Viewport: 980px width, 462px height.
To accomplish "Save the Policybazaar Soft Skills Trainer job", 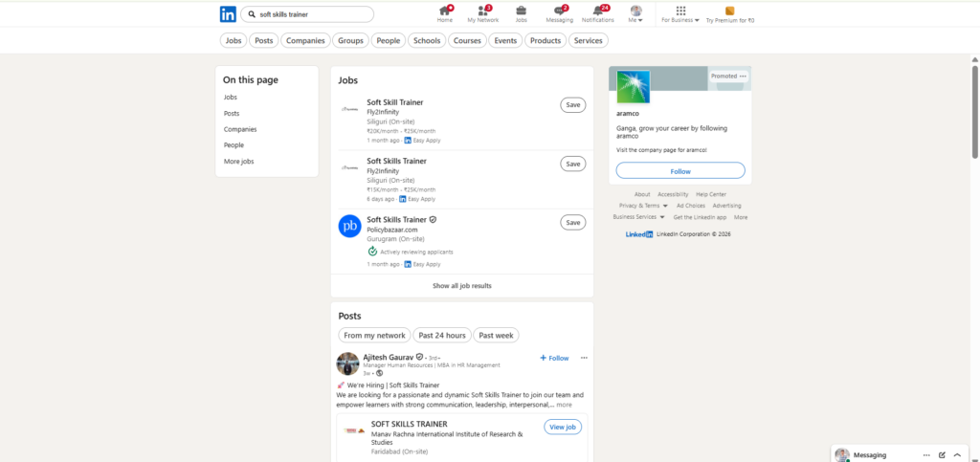I will (572, 223).
